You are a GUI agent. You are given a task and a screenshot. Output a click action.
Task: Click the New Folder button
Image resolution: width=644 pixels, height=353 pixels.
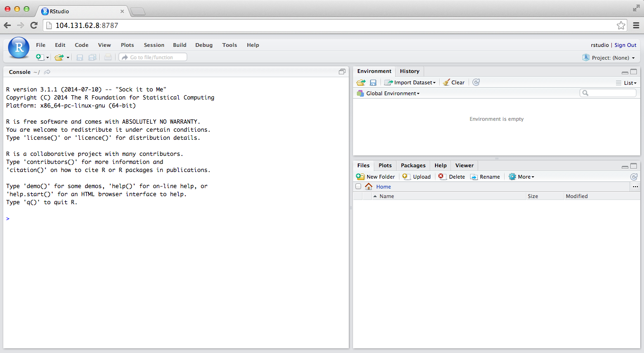point(376,177)
